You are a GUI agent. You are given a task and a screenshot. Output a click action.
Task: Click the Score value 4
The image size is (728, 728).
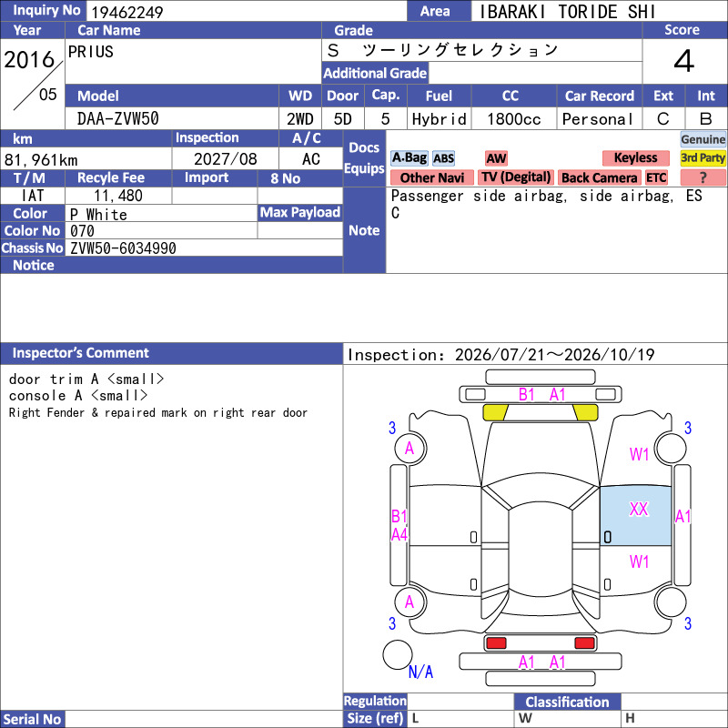tap(684, 61)
